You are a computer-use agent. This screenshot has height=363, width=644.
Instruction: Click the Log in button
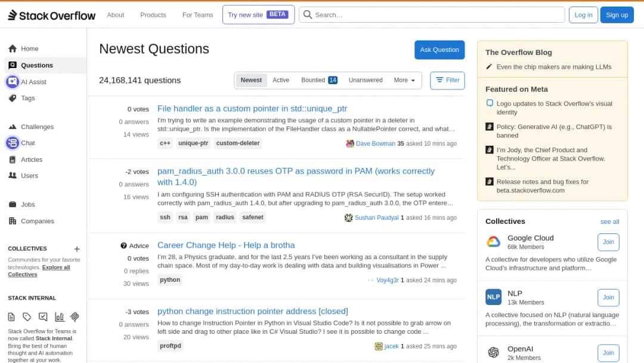point(583,15)
